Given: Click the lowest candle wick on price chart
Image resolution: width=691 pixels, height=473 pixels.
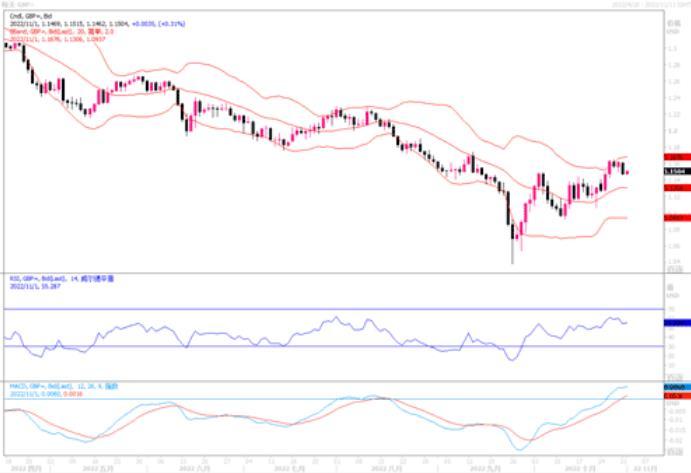Looking at the screenshot, I should [513, 260].
